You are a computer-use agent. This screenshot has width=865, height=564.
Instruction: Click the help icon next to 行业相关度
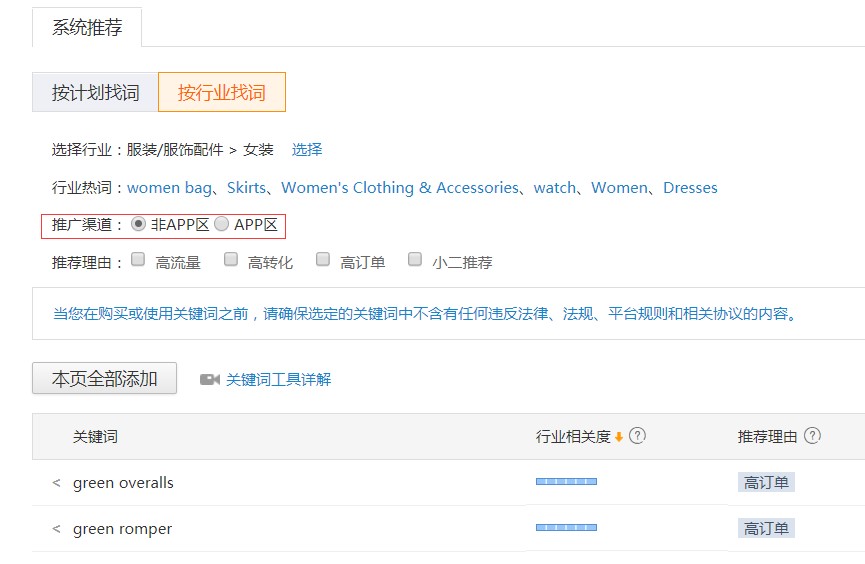[637, 436]
